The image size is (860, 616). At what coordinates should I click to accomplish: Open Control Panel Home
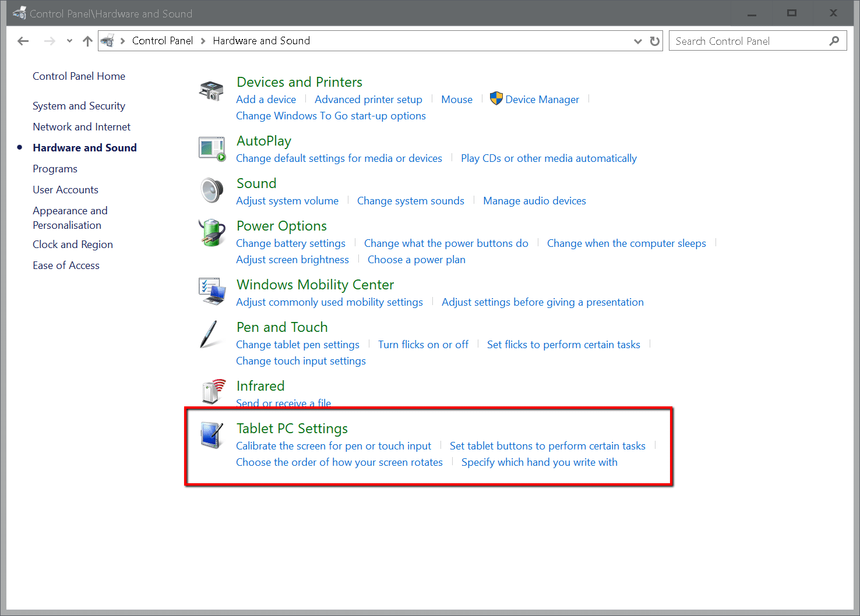79,76
